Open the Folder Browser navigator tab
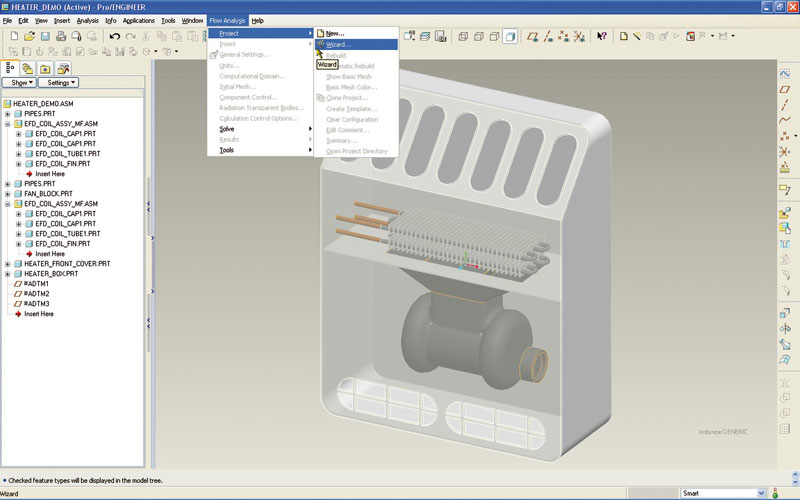The image size is (800, 500). point(28,68)
